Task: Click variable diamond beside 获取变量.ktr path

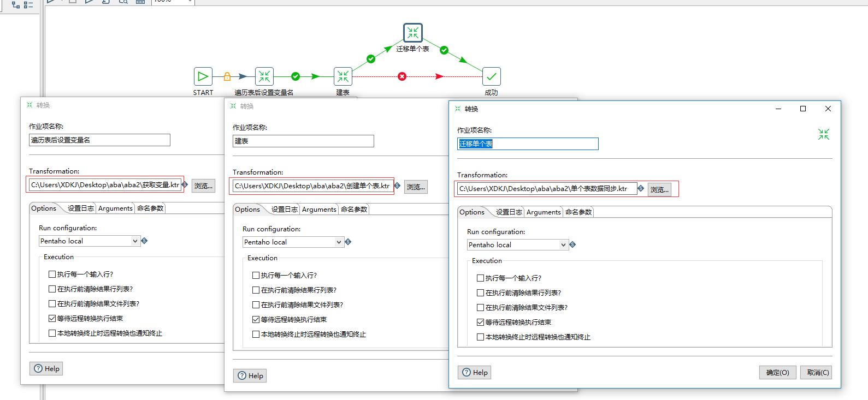Action: pos(185,184)
